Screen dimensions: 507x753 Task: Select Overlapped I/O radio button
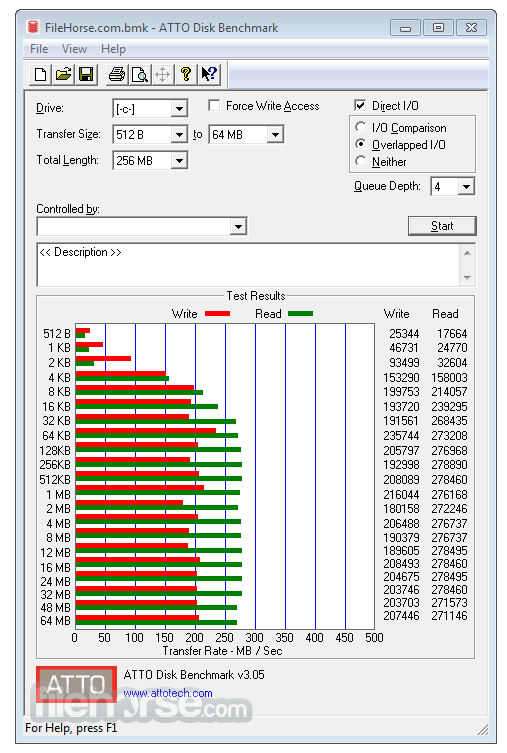[x=361, y=144]
